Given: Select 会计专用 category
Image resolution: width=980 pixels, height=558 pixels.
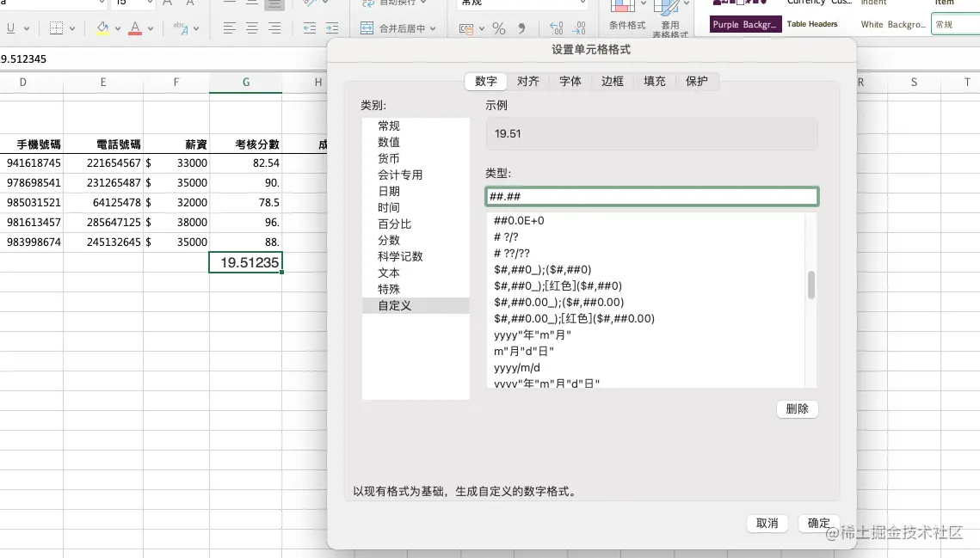Looking at the screenshot, I should 416,175.
